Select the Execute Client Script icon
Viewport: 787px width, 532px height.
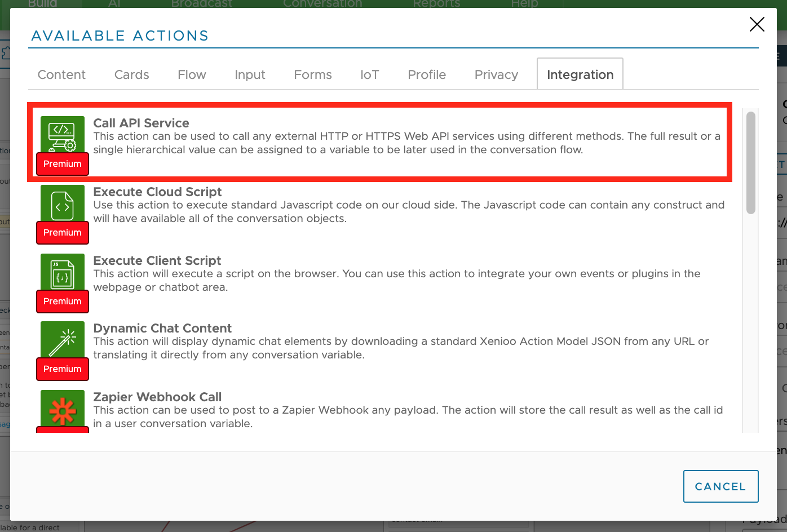pos(63,273)
